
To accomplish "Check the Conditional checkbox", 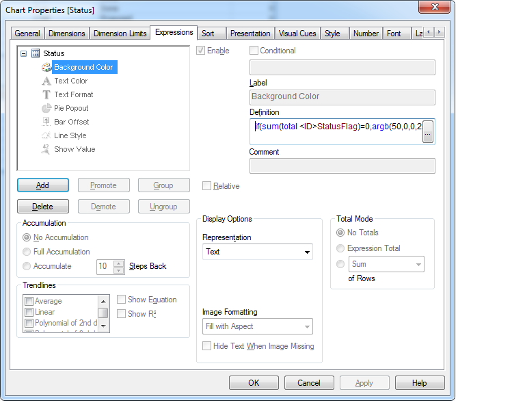I will [254, 51].
